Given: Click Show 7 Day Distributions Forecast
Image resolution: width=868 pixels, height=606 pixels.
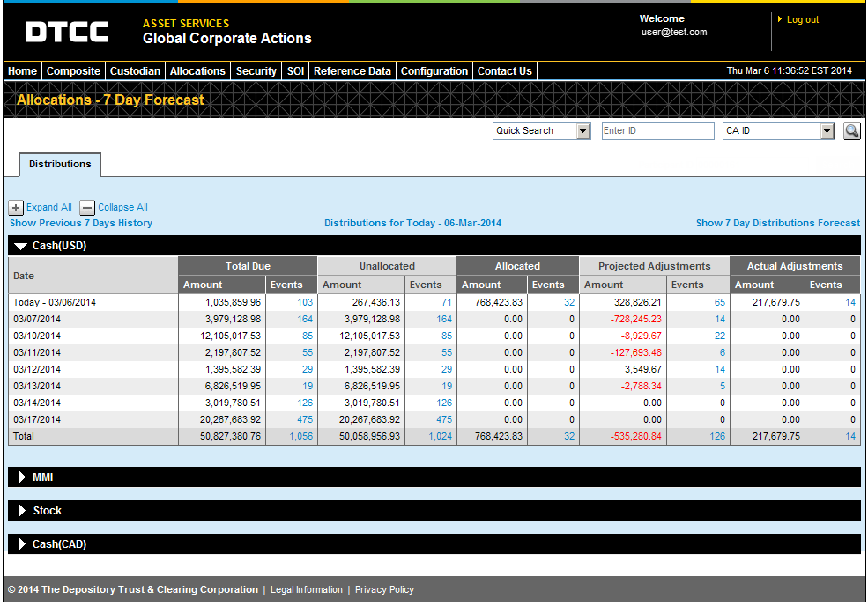Looking at the screenshot, I should pyautogui.click(x=777, y=224).
